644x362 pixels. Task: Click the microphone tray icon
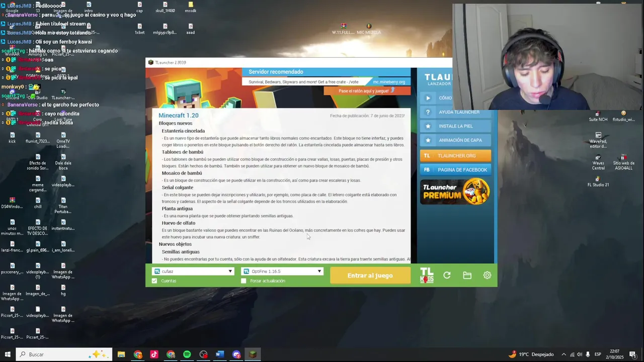pos(588,354)
